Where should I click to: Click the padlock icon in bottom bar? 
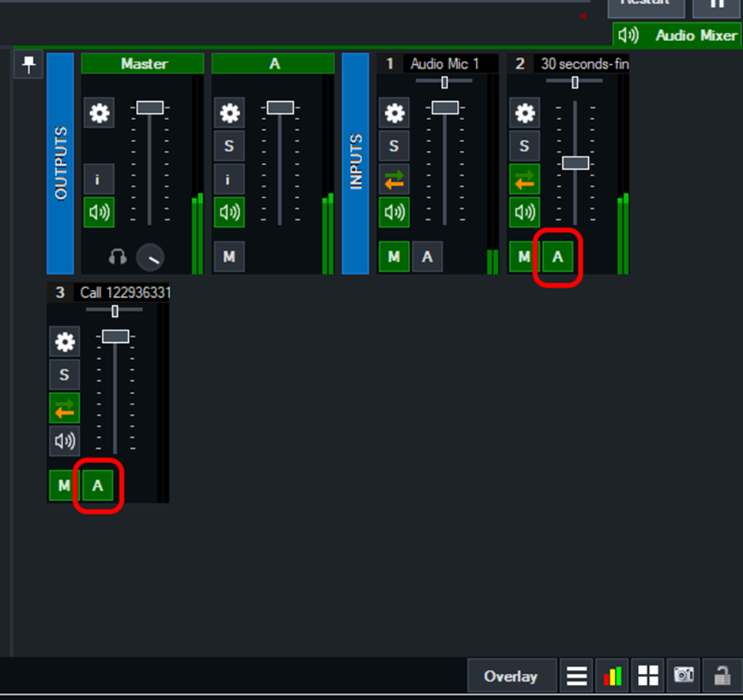[x=722, y=676]
